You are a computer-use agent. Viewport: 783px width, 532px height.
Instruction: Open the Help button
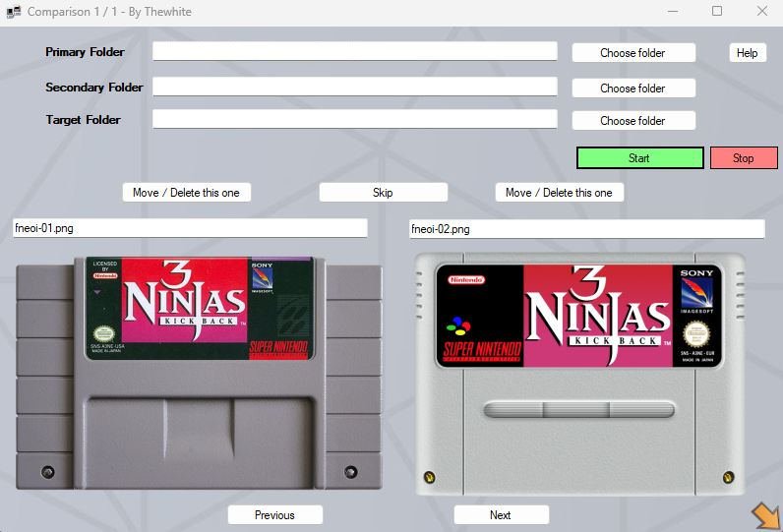click(x=748, y=53)
